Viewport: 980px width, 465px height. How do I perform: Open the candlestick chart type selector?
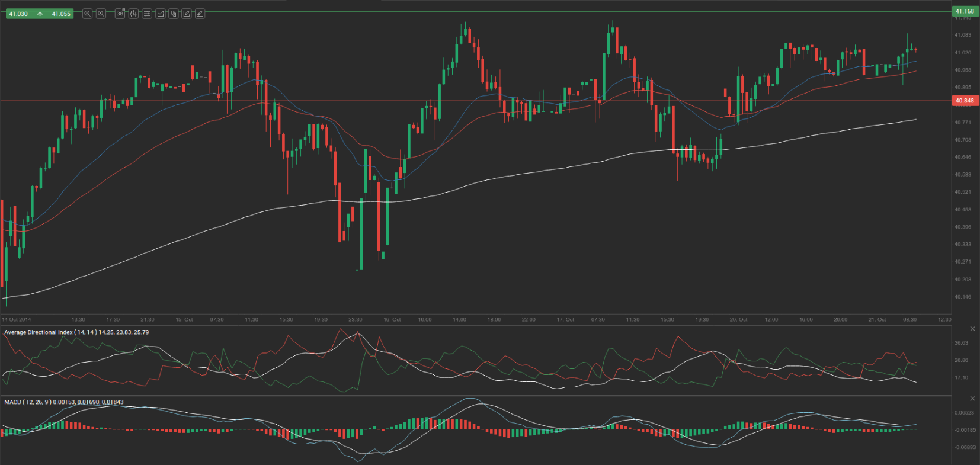click(133, 14)
